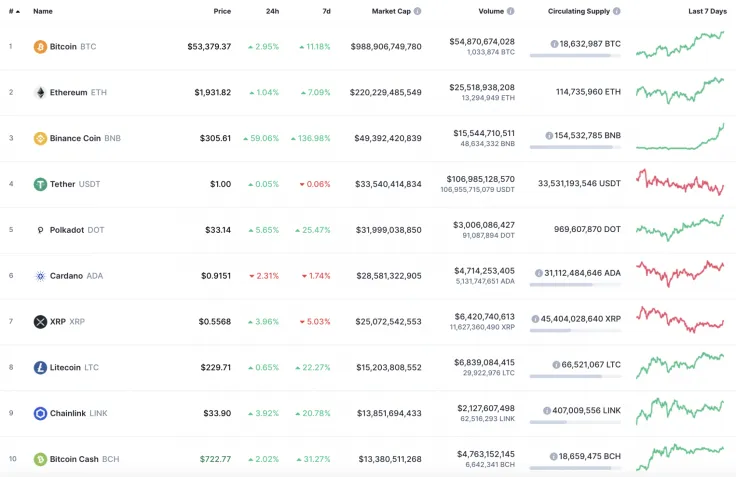Sort table by Price column

222,11
